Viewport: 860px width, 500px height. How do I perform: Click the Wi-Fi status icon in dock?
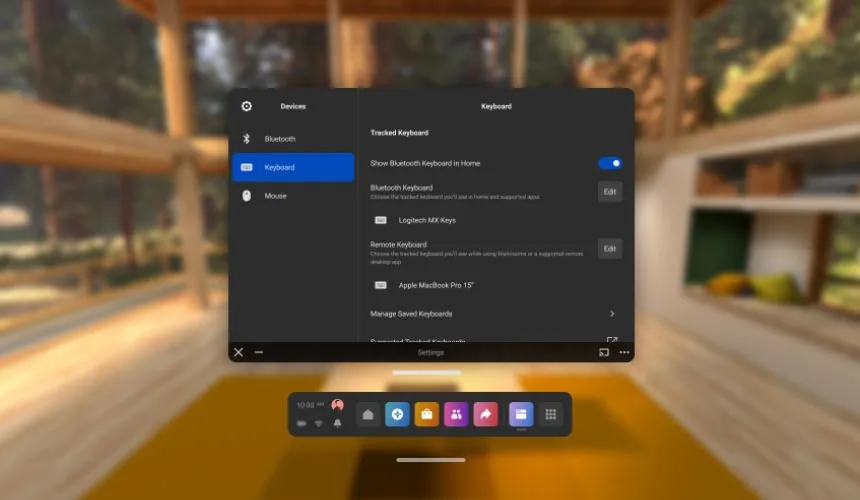[319, 424]
